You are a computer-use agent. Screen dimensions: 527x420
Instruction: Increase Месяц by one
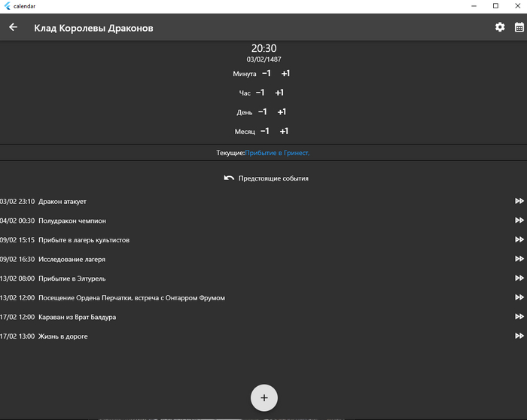point(284,131)
